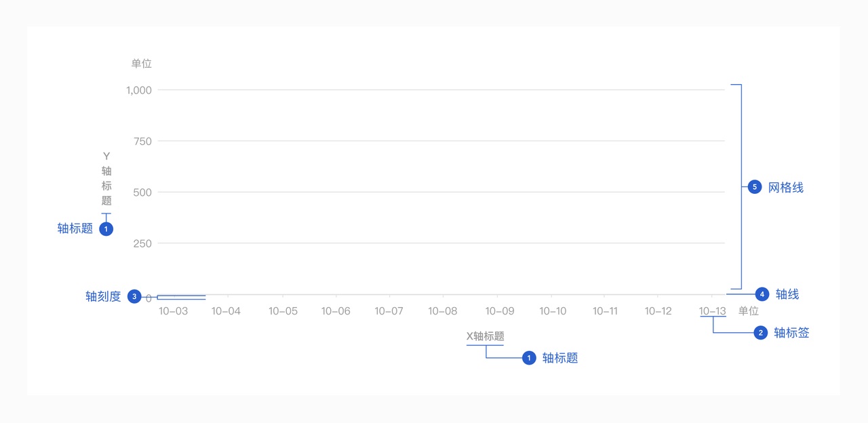Select the 网格线 annotation label
Screen dimensions: 868x423
[785, 188]
